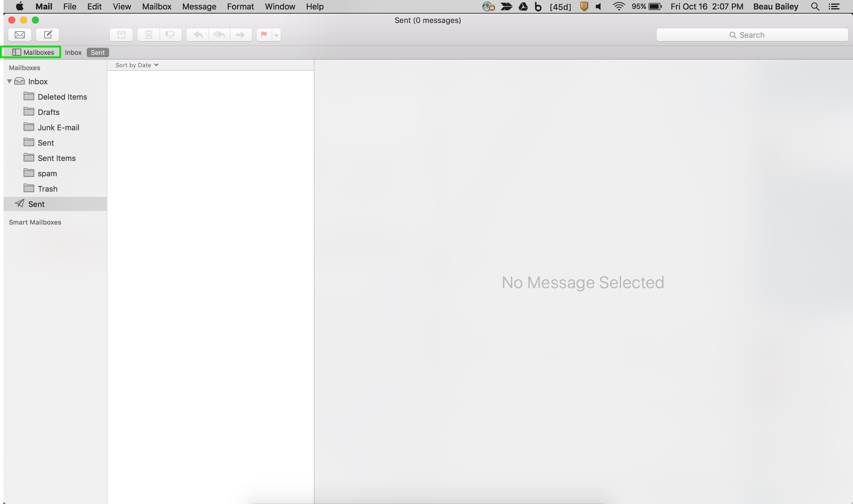Open the Sent folder under Inbox

coord(55,143)
